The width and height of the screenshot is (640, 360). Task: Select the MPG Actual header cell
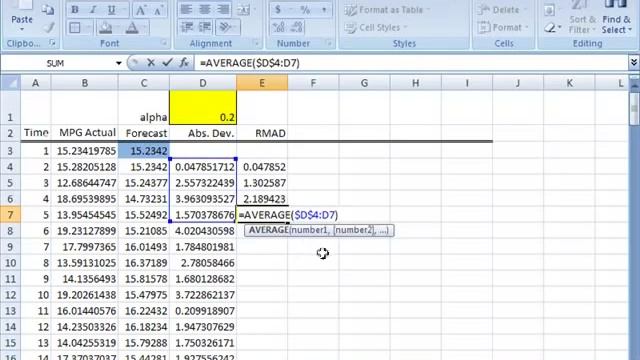85,133
